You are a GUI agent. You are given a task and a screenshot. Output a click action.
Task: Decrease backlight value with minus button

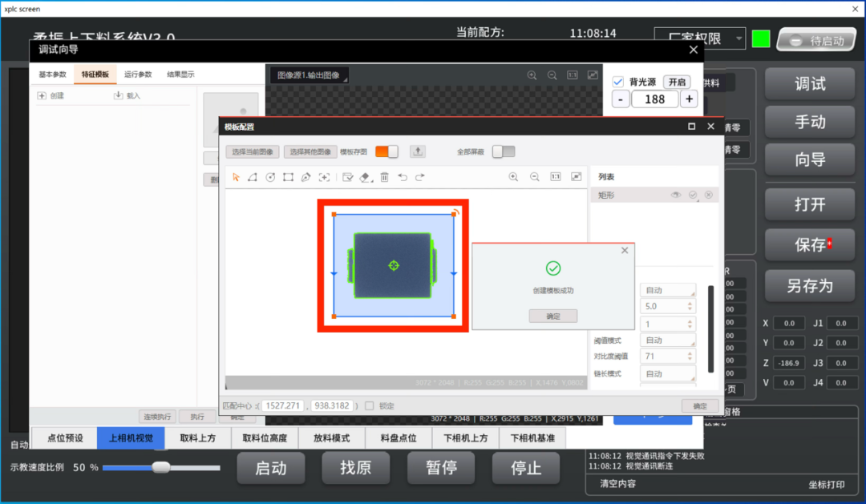pos(621,99)
